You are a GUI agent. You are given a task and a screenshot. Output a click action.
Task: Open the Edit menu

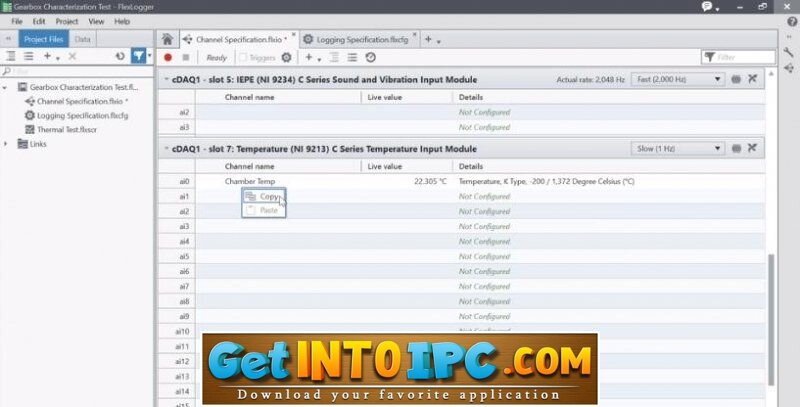tap(39, 21)
